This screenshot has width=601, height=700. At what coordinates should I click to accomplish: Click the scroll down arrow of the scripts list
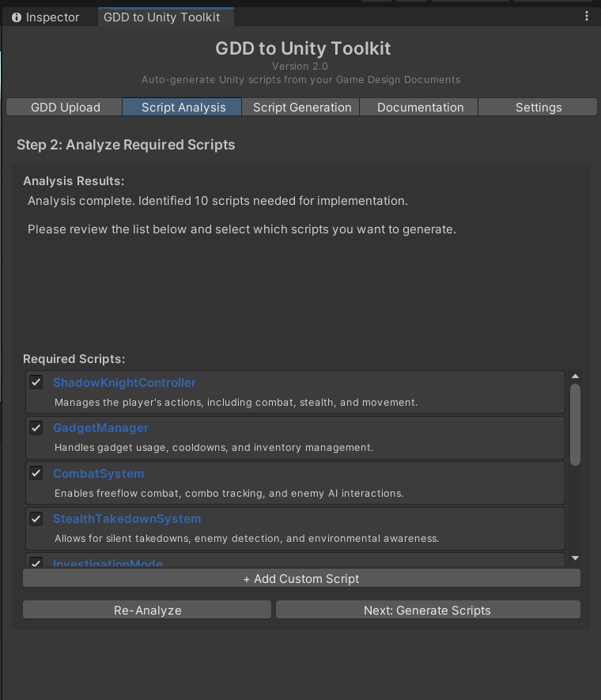[575, 558]
